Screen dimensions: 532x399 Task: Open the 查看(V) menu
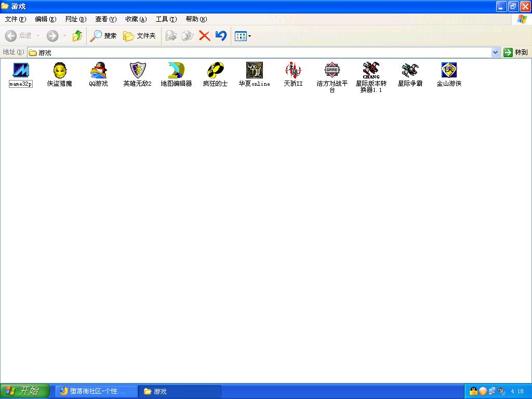click(105, 19)
